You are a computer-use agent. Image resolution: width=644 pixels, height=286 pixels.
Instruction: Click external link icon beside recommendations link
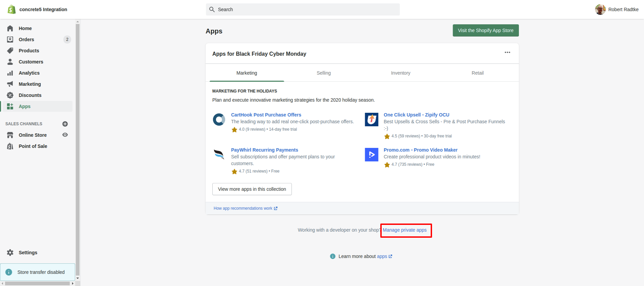276,208
